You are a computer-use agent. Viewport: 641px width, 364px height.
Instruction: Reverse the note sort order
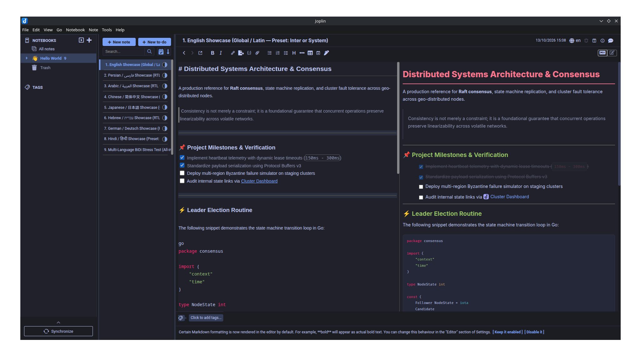pos(168,52)
